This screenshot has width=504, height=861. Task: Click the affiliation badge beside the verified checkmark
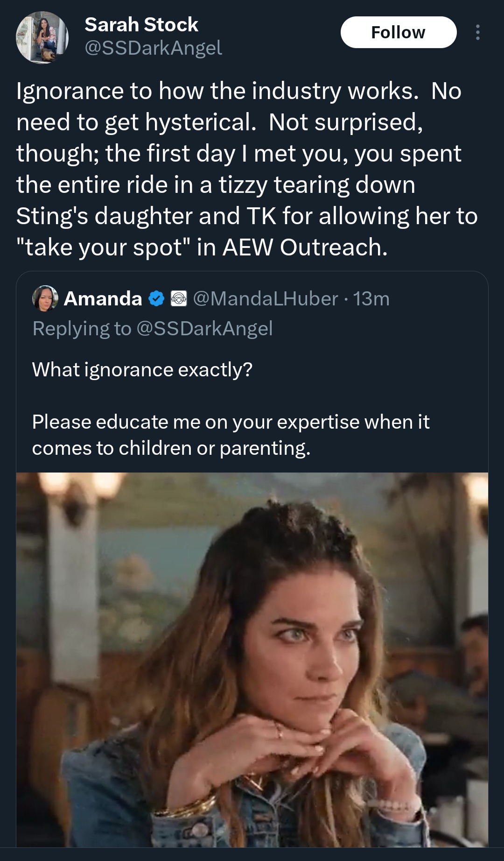click(x=179, y=299)
